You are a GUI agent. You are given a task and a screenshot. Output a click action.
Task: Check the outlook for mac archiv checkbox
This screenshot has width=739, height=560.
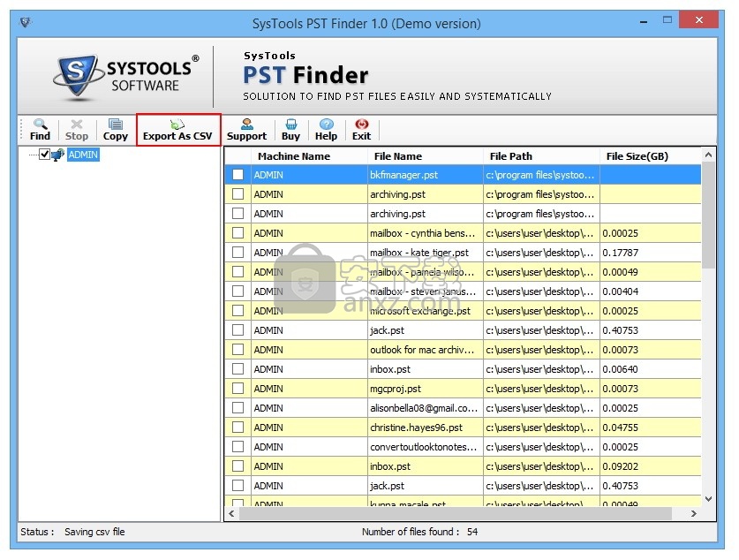pyautogui.click(x=238, y=349)
